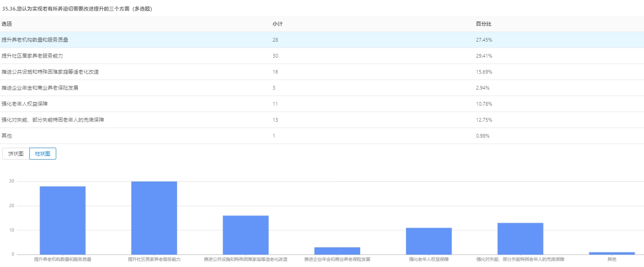Click the 29.41% percentage cell
The height and width of the screenshot is (267, 644).
(x=484, y=56)
